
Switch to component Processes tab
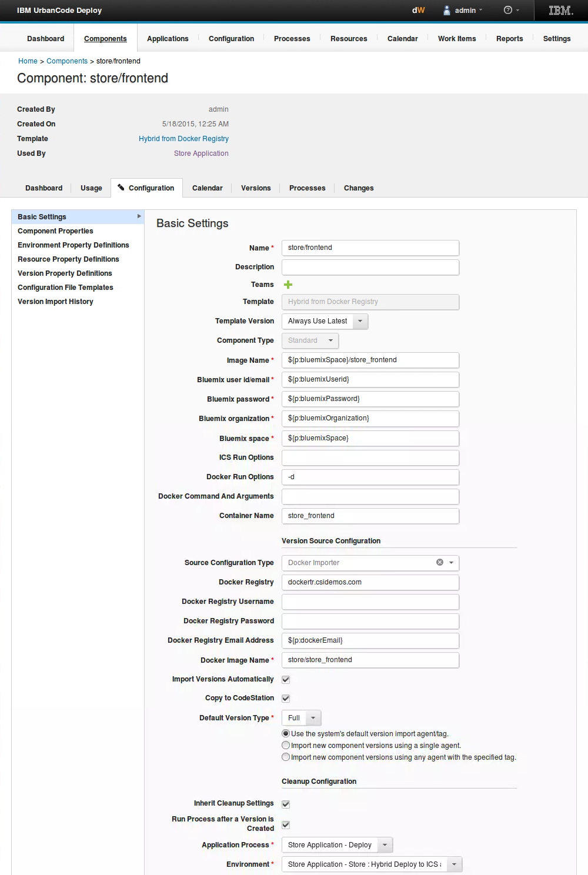click(x=308, y=188)
